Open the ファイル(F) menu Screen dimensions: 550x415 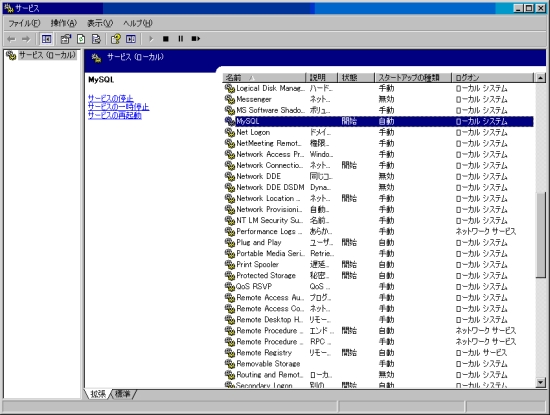[x=24, y=23]
